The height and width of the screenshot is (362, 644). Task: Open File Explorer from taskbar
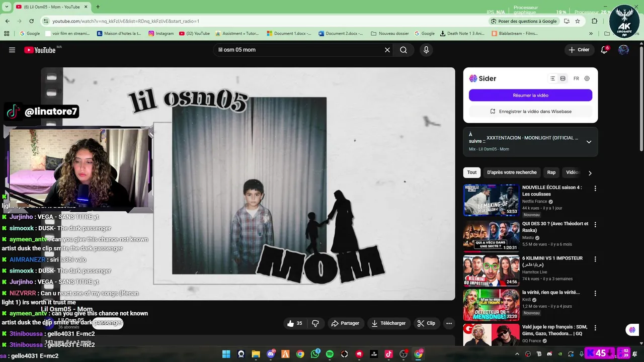point(256,354)
